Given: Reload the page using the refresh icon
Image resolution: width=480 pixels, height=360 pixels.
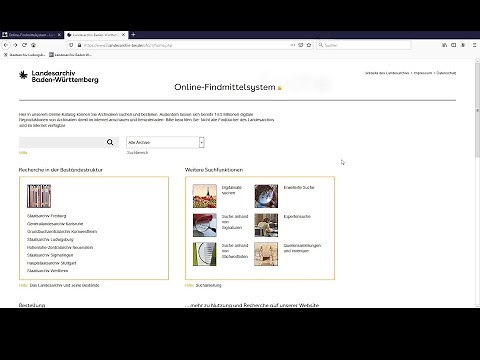Looking at the screenshot, I should click(24, 45).
